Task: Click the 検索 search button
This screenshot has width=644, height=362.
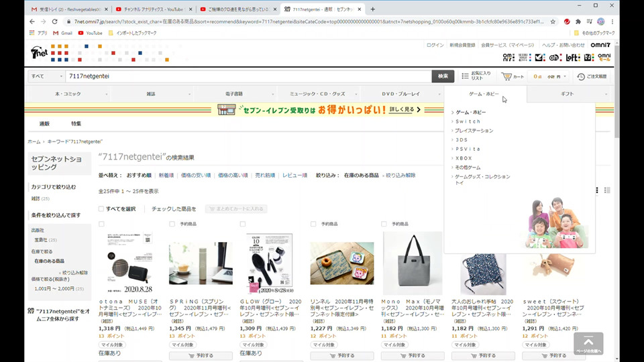Action: (443, 76)
